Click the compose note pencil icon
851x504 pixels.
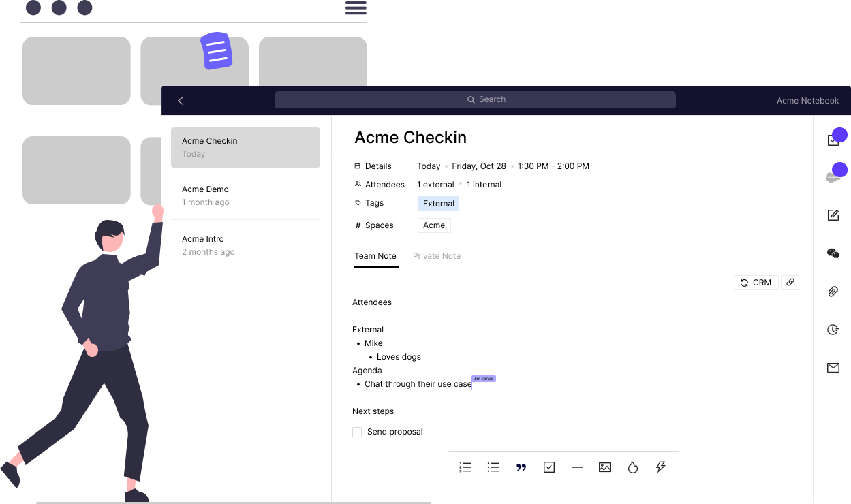coord(833,215)
